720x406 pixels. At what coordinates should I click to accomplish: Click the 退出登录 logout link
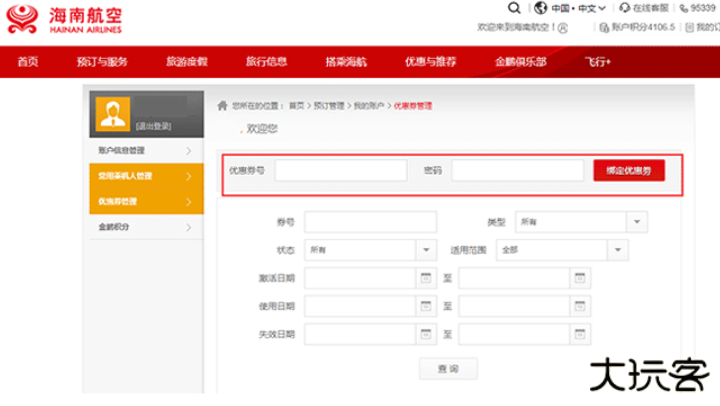coord(153,125)
